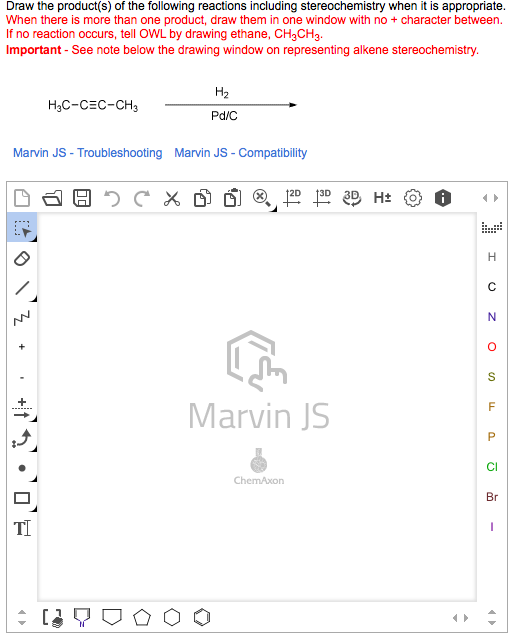Open Marvin JS - Troubleshooting link
This screenshot has height=637, width=518.
[x=87, y=153]
